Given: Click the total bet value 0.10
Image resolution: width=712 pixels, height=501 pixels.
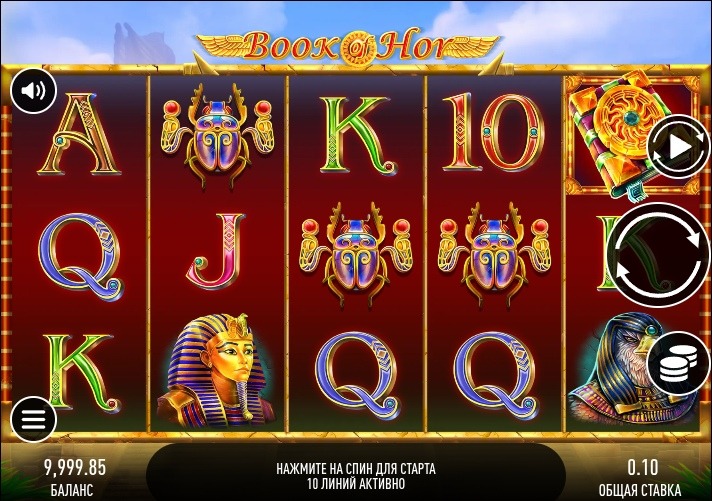Looking at the screenshot, I should coord(643,467).
